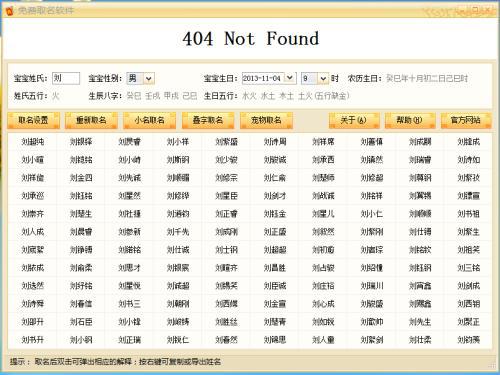Select the name 刘承西
Viewport: 500px width, 375px height.
[323, 160]
